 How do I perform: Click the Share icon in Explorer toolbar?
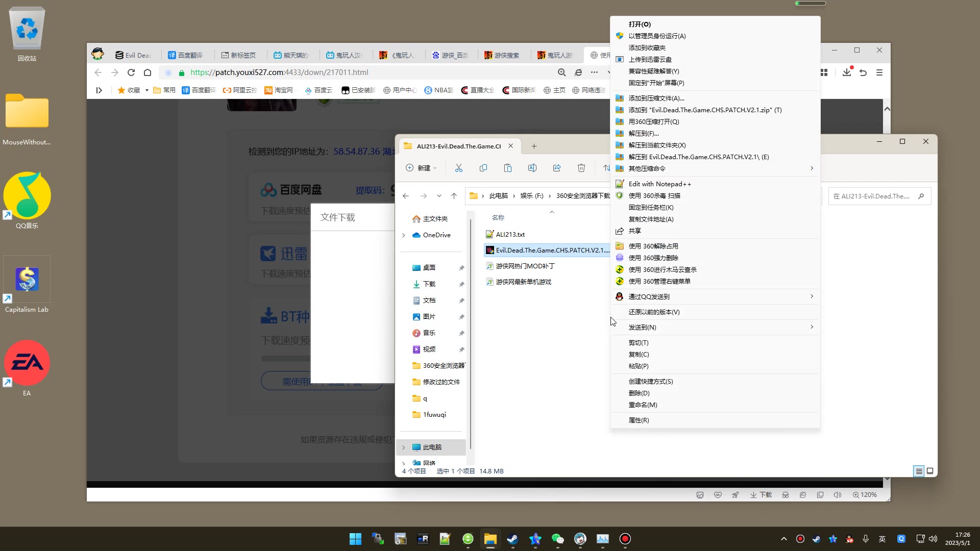[556, 168]
